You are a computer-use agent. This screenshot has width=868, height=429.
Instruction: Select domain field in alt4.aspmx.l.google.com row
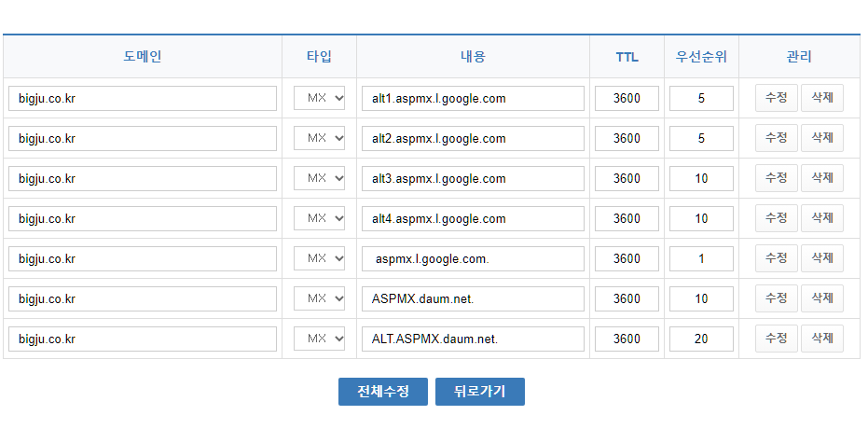[143, 218]
